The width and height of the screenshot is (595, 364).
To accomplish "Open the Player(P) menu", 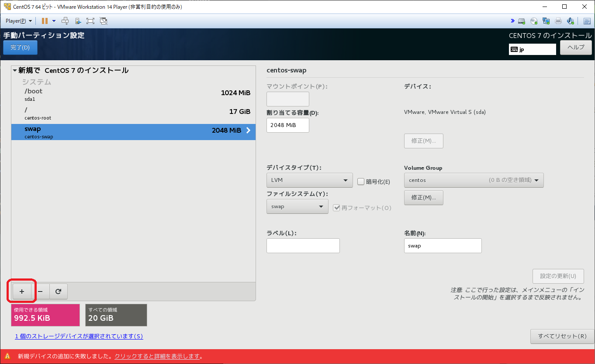I will point(18,21).
